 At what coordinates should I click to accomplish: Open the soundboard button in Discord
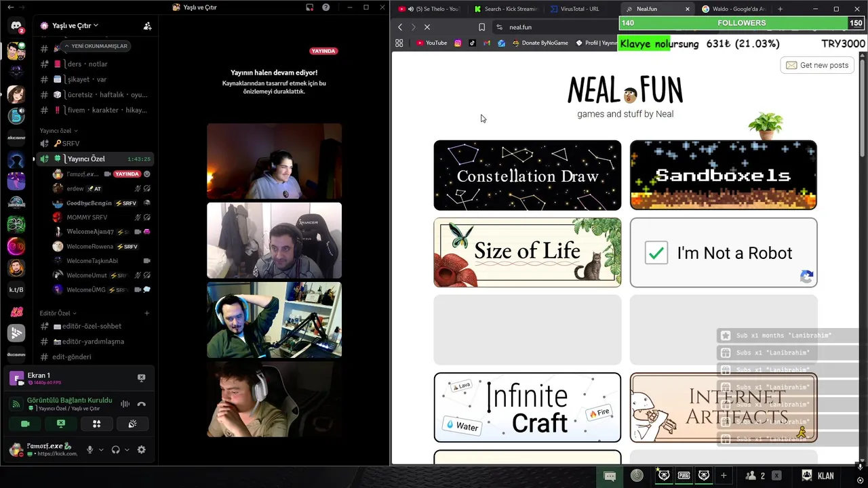point(132,424)
